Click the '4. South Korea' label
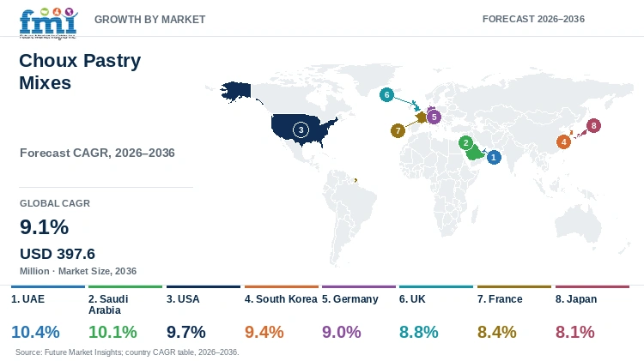The width and height of the screenshot is (644, 361). [281, 299]
